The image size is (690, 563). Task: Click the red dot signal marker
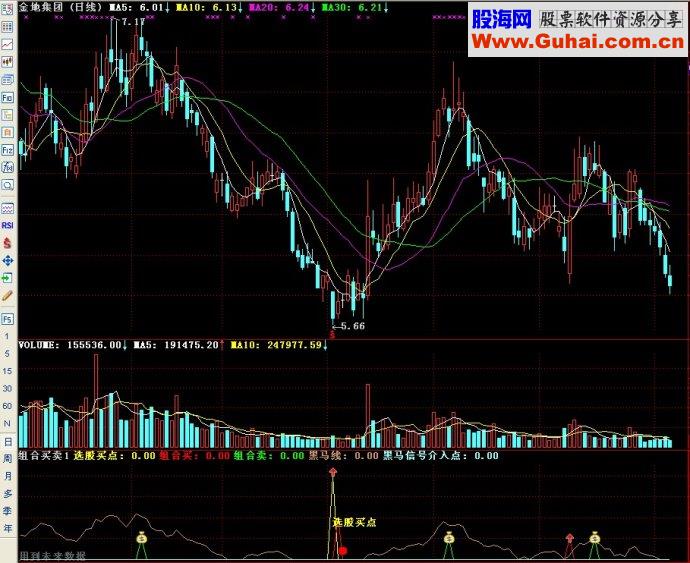click(x=343, y=551)
